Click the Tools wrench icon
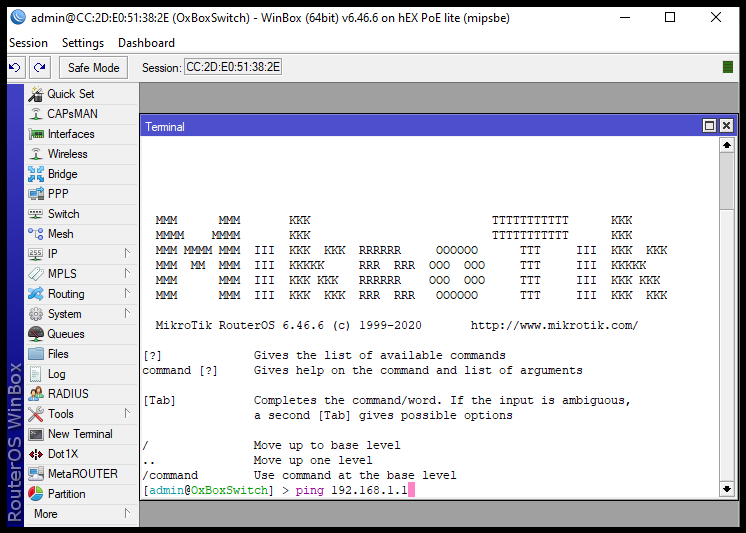Image resolution: width=746 pixels, height=533 pixels. [x=36, y=414]
